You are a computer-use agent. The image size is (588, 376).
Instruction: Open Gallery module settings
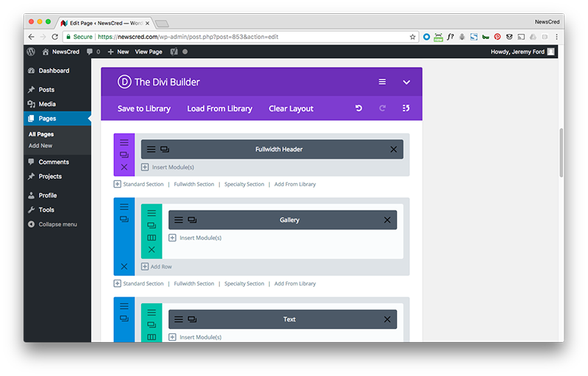179,220
